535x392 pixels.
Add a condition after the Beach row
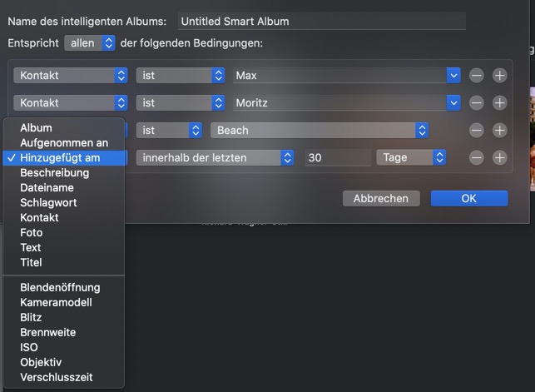pos(499,131)
